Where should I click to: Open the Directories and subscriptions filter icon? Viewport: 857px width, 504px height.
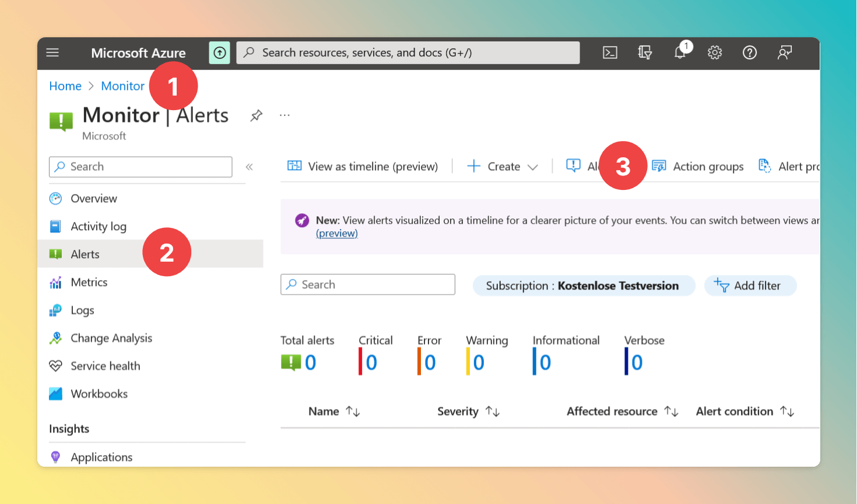coord(645,53)
